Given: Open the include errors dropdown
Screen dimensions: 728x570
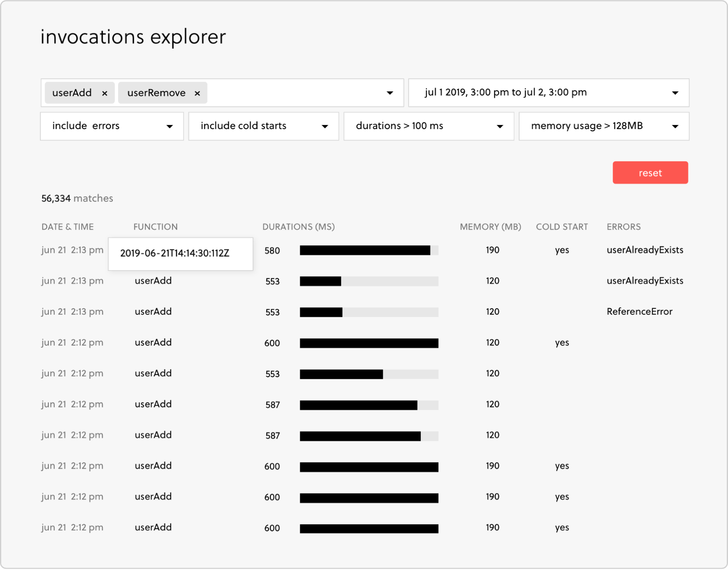Looking at the screenshot, I should pos(112,126).
